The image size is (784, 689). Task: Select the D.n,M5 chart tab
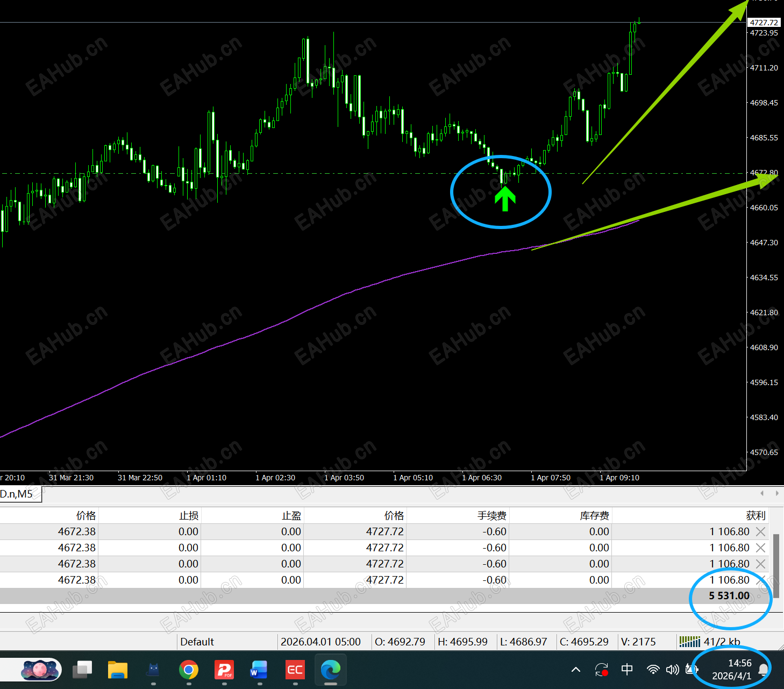19,494
